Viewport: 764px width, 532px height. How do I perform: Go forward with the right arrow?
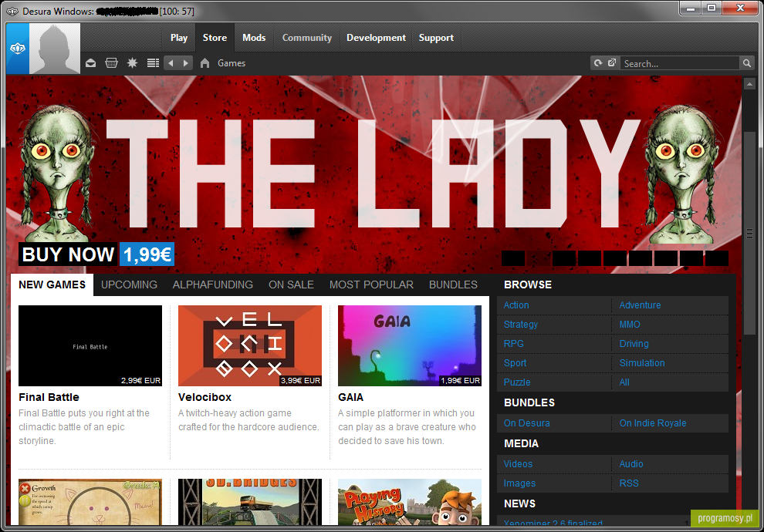point(186,63)
